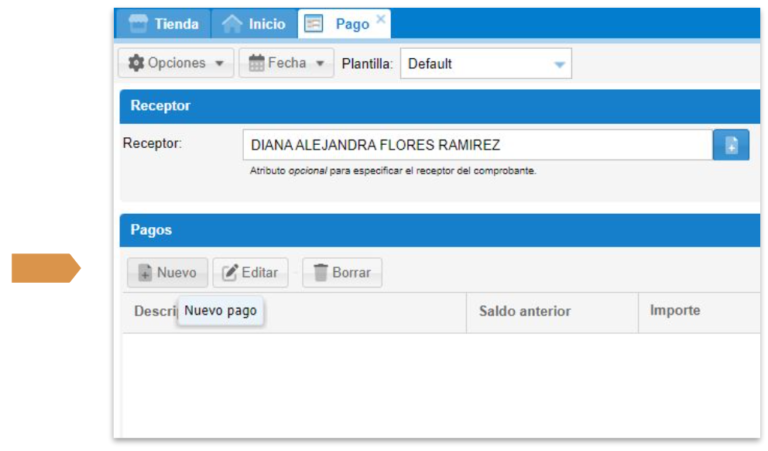The height and width of the screenshot is (451, 768).
Task: Click the calendar icon on Fecha
Action: (x=257, y=63)
